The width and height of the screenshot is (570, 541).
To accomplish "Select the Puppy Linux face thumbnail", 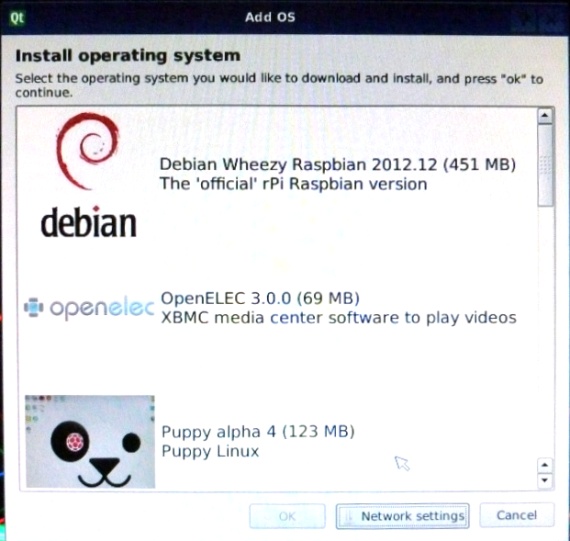I will pyautogui.click(x=90, y=441).
